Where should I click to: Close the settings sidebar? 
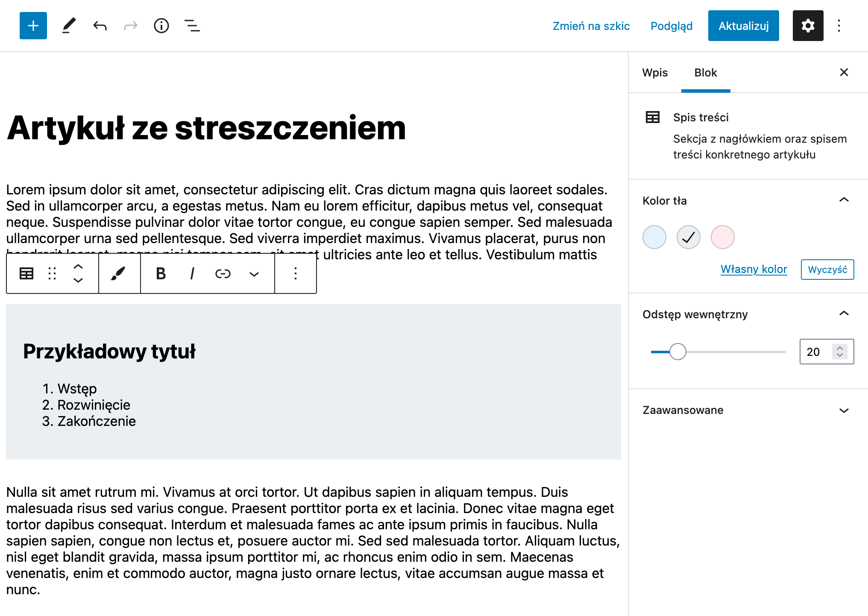coord(844,72)
